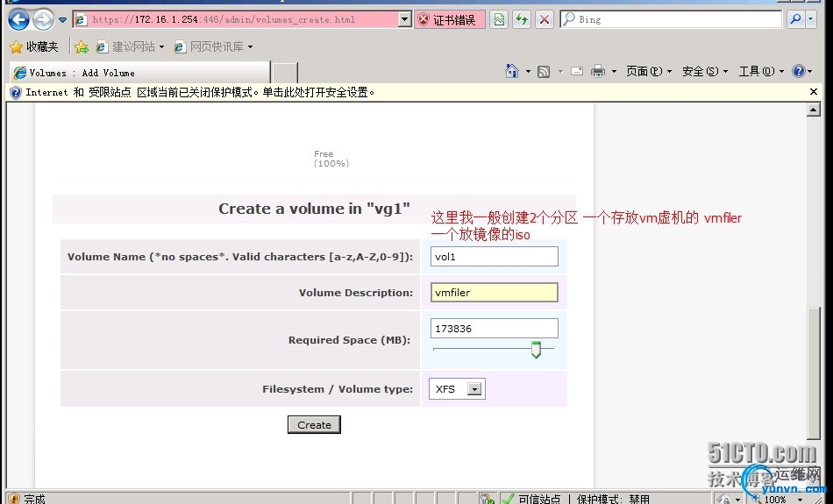Open the 页面(P) page menu
Viewport: 833px width, 504px height.
click(x=649, y=71)
